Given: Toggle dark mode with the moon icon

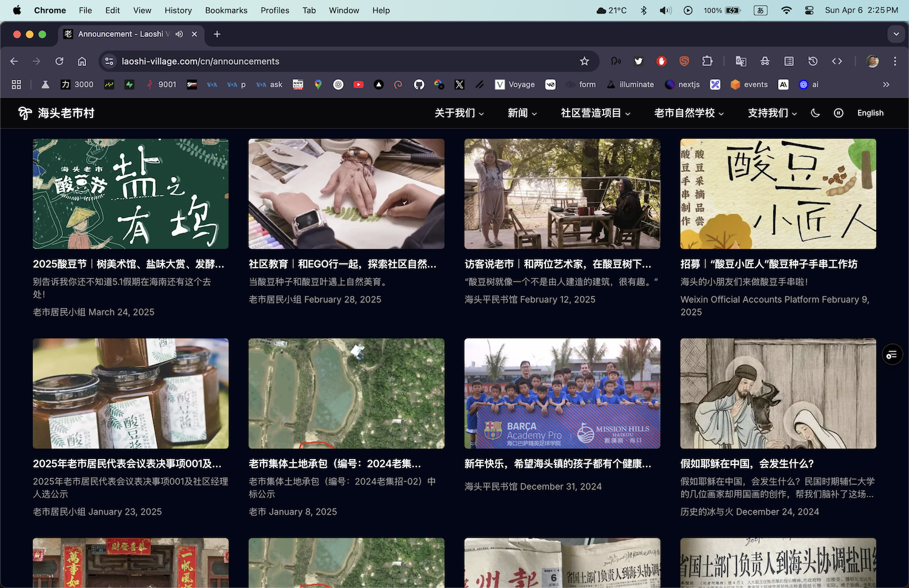Looking at the screenshot, I should click(x=815, y=113).
